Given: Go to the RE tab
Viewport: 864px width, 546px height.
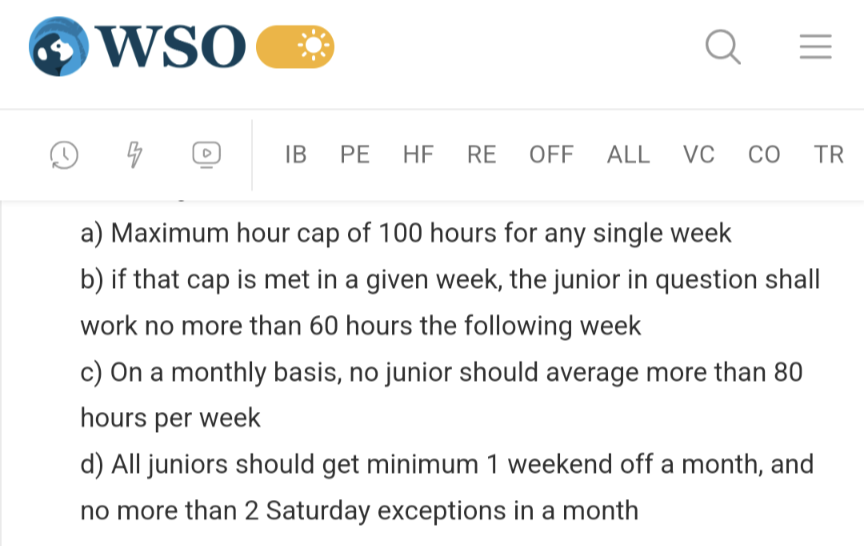Looking at the screenshot, I should click(481, 155).
